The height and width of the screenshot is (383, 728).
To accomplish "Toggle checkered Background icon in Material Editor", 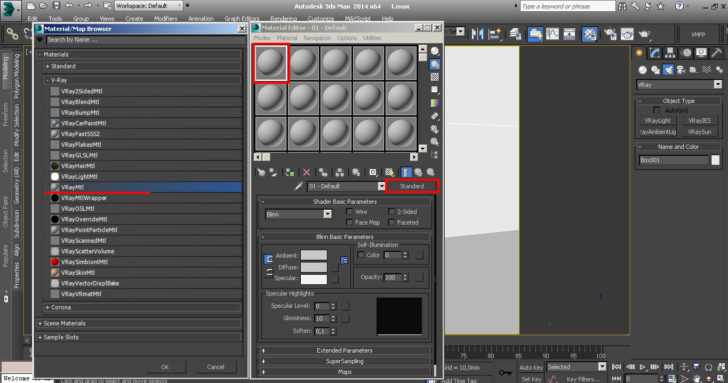I will coord(435,77).
